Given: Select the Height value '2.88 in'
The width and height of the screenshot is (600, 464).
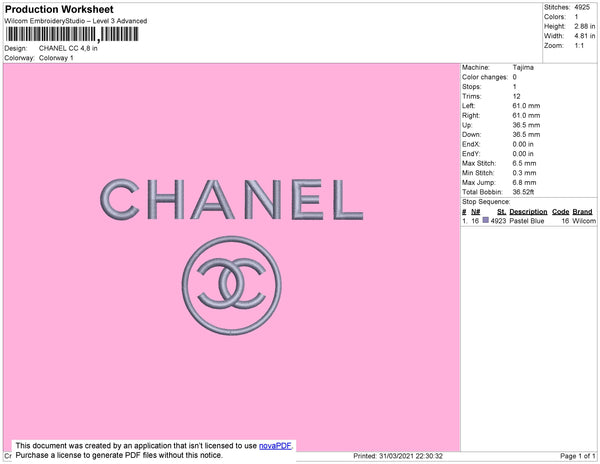Looking at the screenshot, I should tap(585, 26).
